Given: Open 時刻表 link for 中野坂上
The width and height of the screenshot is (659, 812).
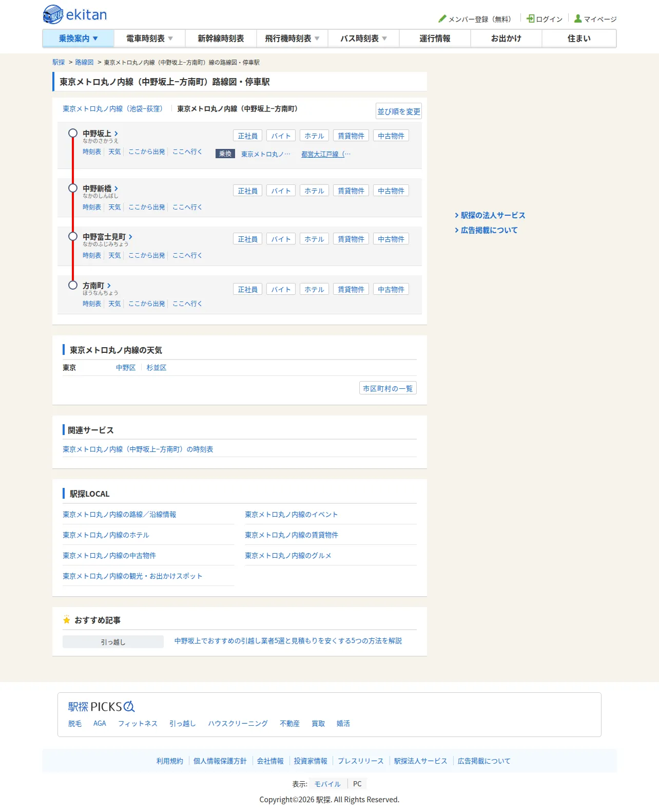Looking at the screenshot, I should pyautogui.click(x=92, y=152).
